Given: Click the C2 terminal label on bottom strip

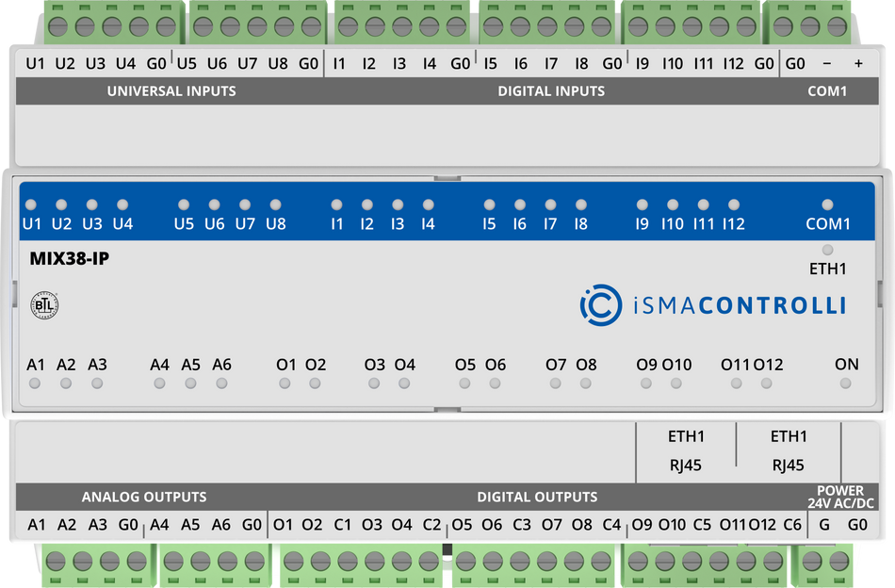Looking at the screenshot, I should point(432,525).
